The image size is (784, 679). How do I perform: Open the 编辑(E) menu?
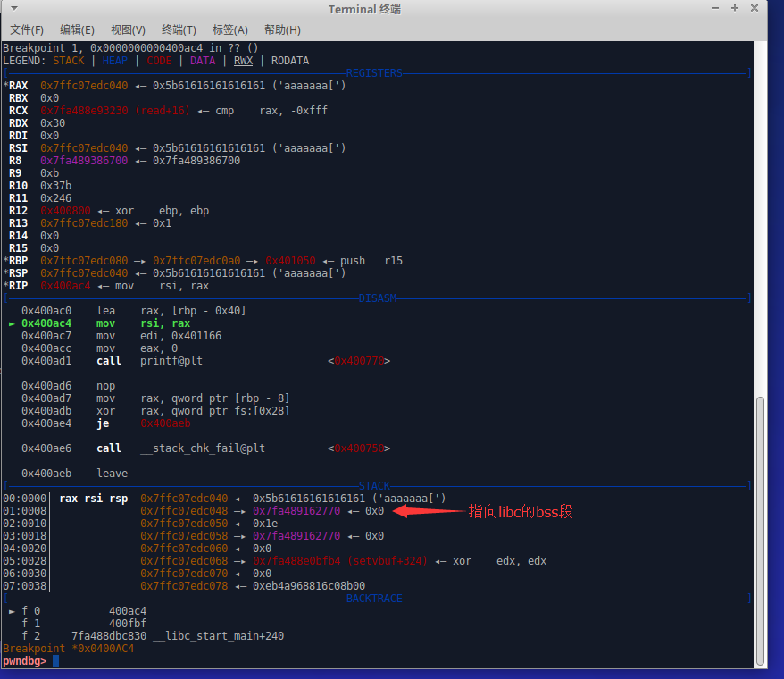[x=78, y=29]
